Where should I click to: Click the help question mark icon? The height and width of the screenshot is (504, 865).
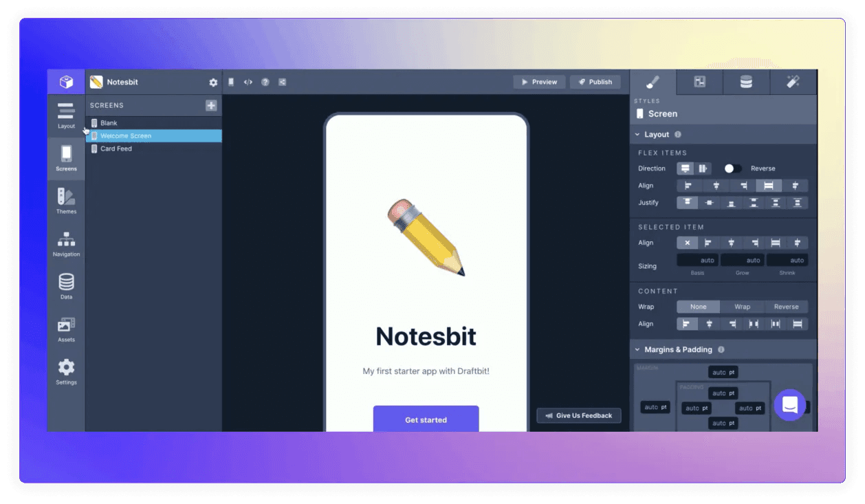coord(265,82)
